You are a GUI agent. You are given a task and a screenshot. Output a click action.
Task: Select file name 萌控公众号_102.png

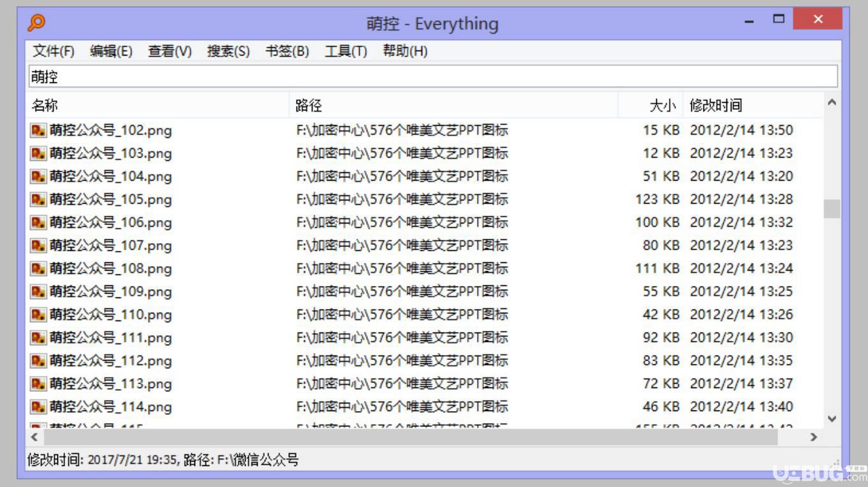point(111,131)
